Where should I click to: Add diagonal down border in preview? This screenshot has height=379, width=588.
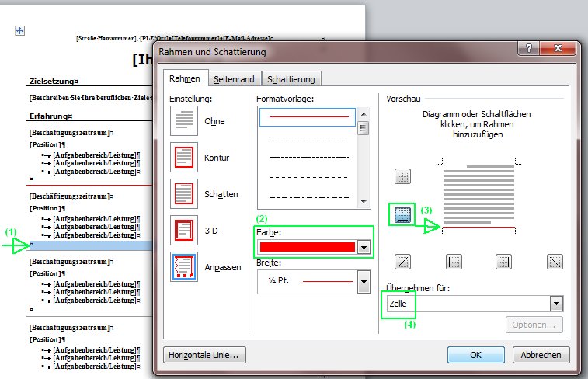554,262
